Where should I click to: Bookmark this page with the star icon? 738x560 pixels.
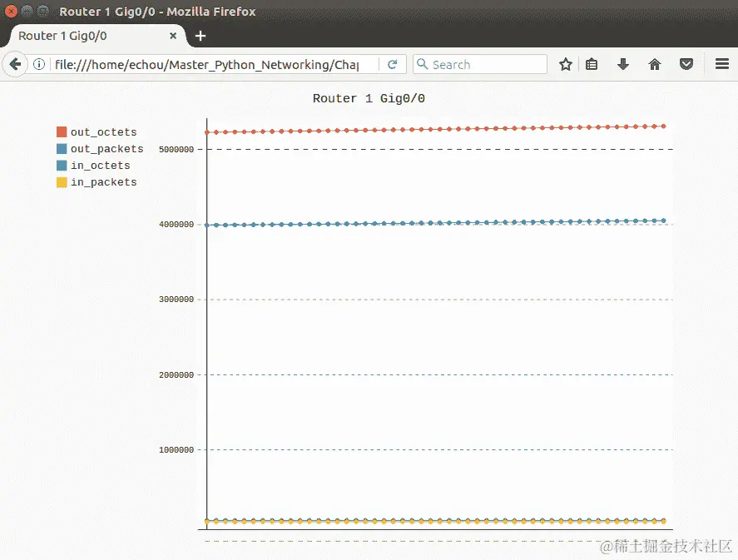565,64
